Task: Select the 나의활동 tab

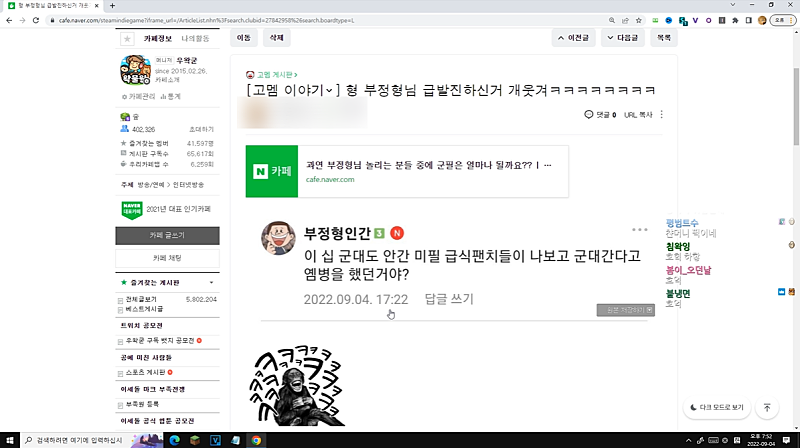Action: click(195, 39)
